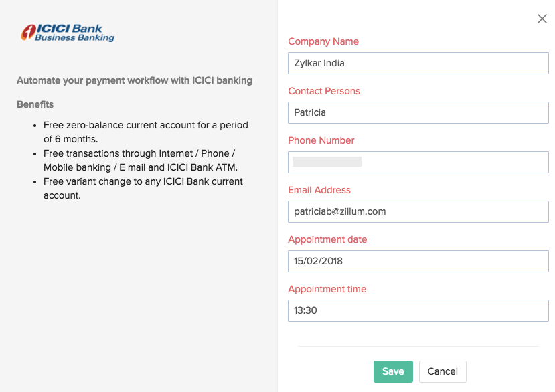Click the Automate your payment workflow heading
555x392 pixels.
click(x=135, y=80)
